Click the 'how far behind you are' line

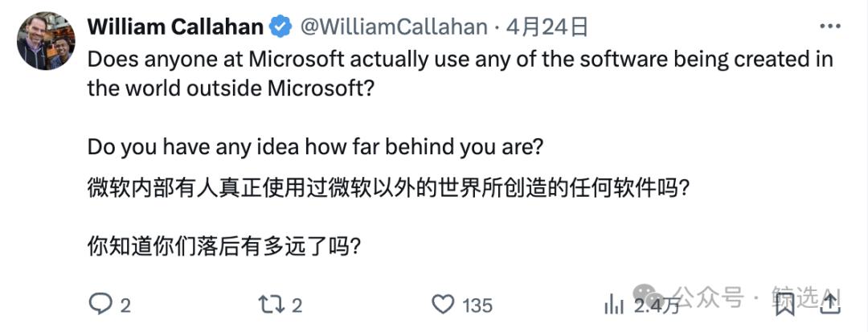[316, 146]
